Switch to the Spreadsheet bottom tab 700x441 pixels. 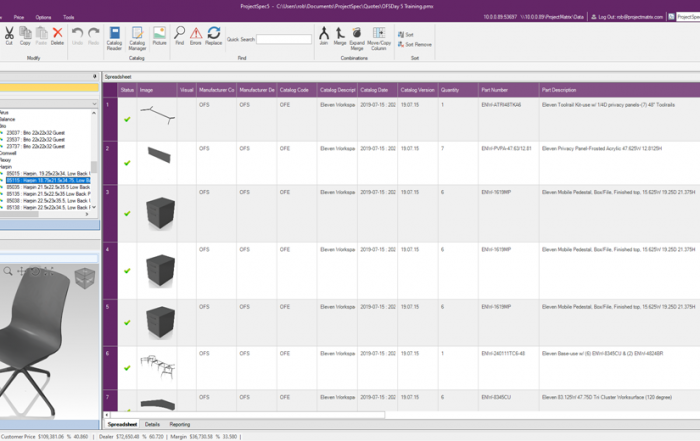tap(122, 424)
